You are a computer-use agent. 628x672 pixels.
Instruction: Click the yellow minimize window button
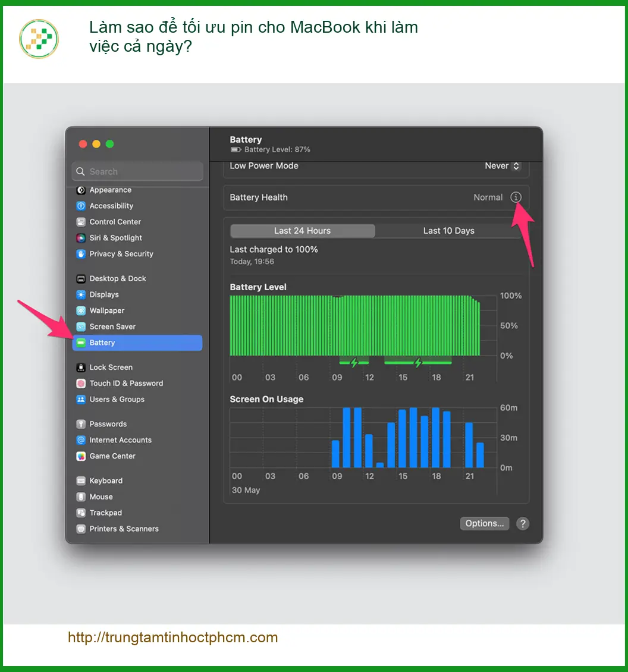coord(96,144)
